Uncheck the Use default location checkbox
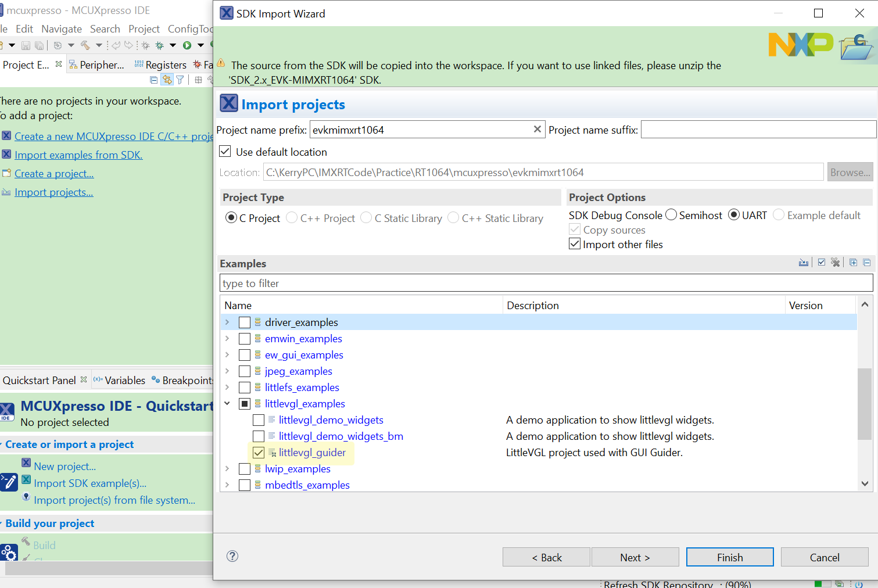The width and height of the screenshot is (878, 588). point(225,151)
